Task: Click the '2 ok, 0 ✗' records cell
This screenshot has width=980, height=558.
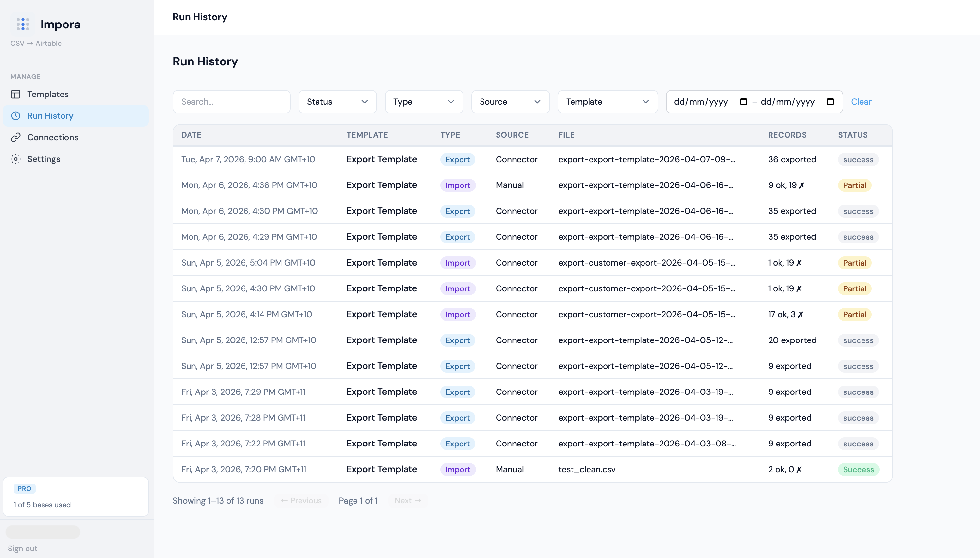Action: [785, 469]
